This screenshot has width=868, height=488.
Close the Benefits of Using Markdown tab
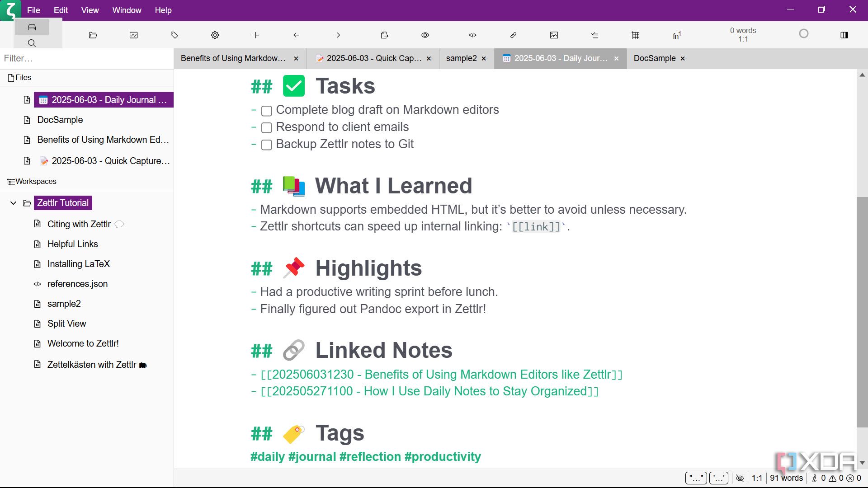click(296, 59)
